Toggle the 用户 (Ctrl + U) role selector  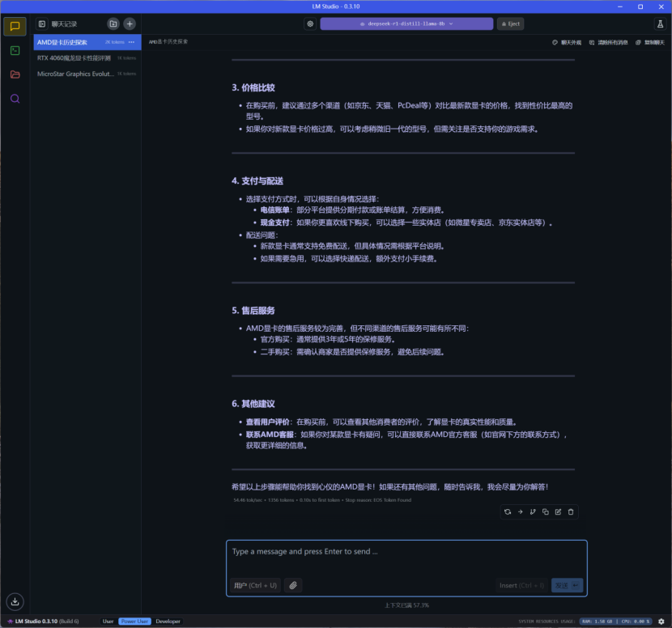click(x=255, y=585)
